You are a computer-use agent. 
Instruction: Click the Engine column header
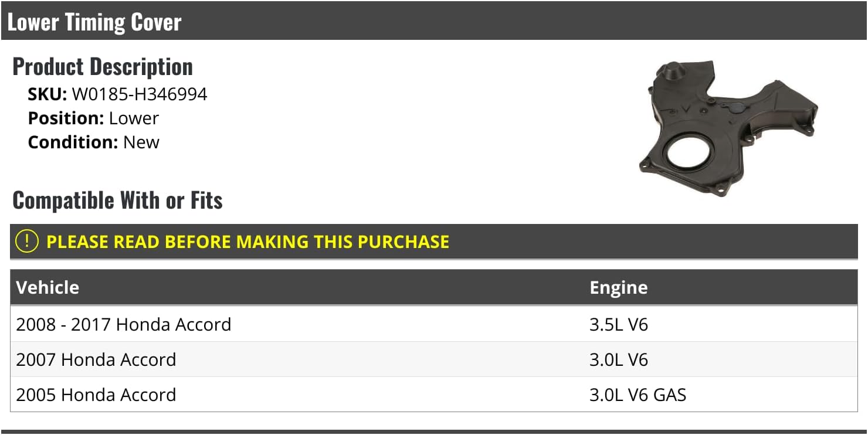tap(618, 287)
